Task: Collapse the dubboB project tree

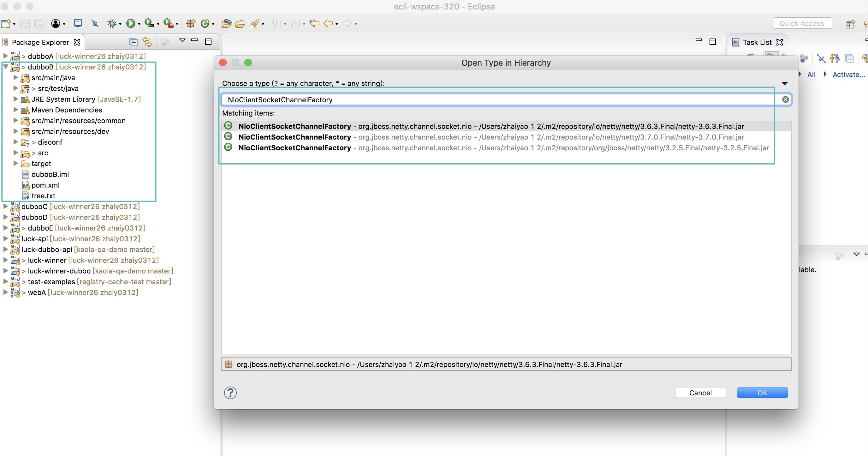Action: [x=5, y=67]
